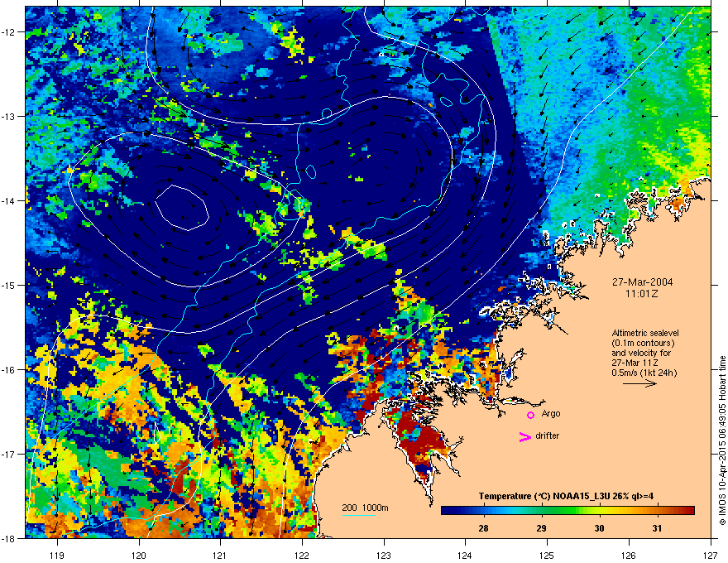This screenshot has width=728, height=563.
Task: Click the vertical IMOS copyright timestamp text
Action: [x=722, y=440]
